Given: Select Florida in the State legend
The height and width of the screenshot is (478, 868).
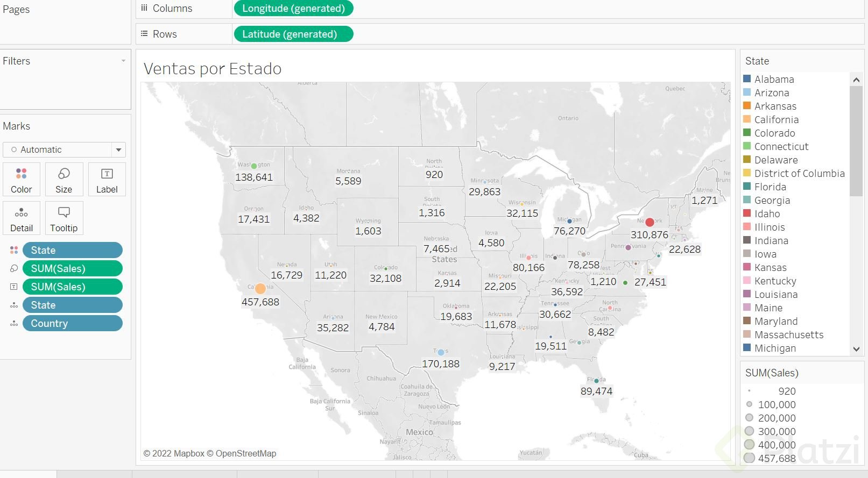Looking at the screenshot, I should pos(770,187).
